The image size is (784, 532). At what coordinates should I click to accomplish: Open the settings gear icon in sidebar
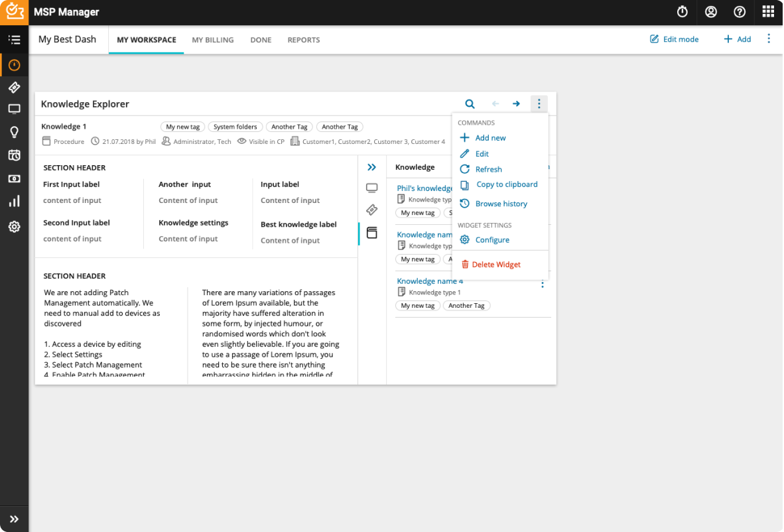[14, 226]
